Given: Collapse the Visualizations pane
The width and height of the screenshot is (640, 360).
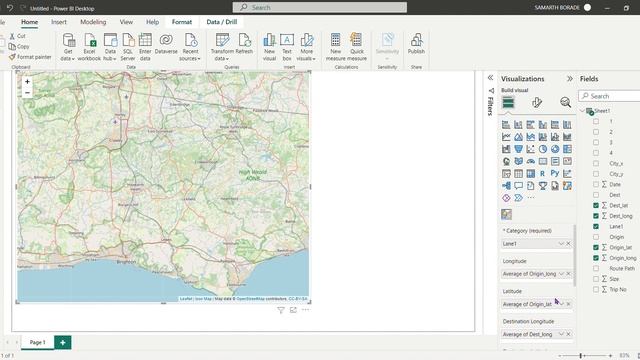Looking at the screenshot, I should point(570,78).
